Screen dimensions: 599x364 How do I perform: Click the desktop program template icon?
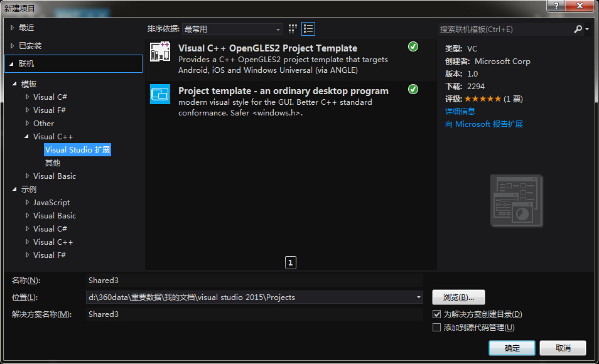160,94
